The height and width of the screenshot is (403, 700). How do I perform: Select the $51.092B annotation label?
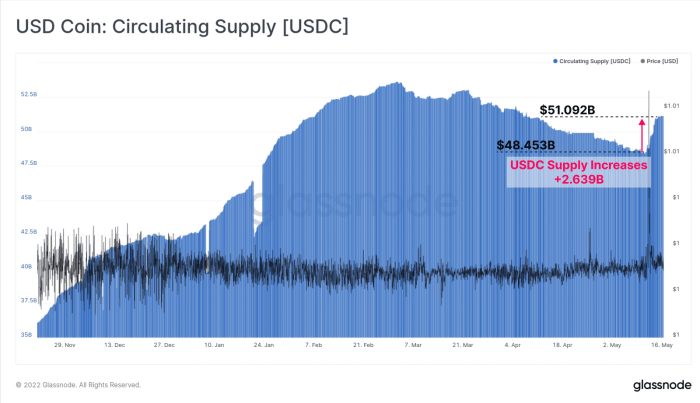click(567, 110)
